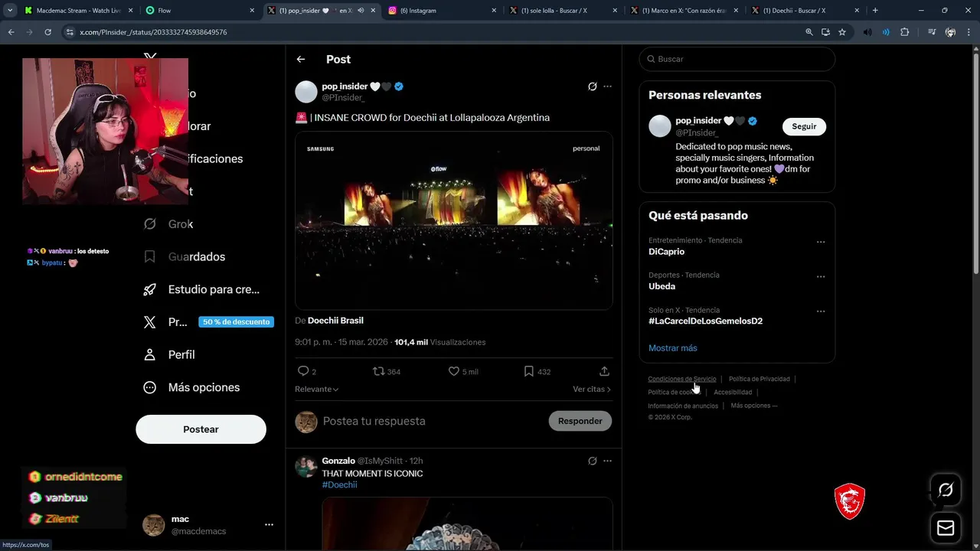Image resolution: width=980 pixels, height=551 pixels.
Task: Open Chrome extensions puzzle icon
Action: 905,32
